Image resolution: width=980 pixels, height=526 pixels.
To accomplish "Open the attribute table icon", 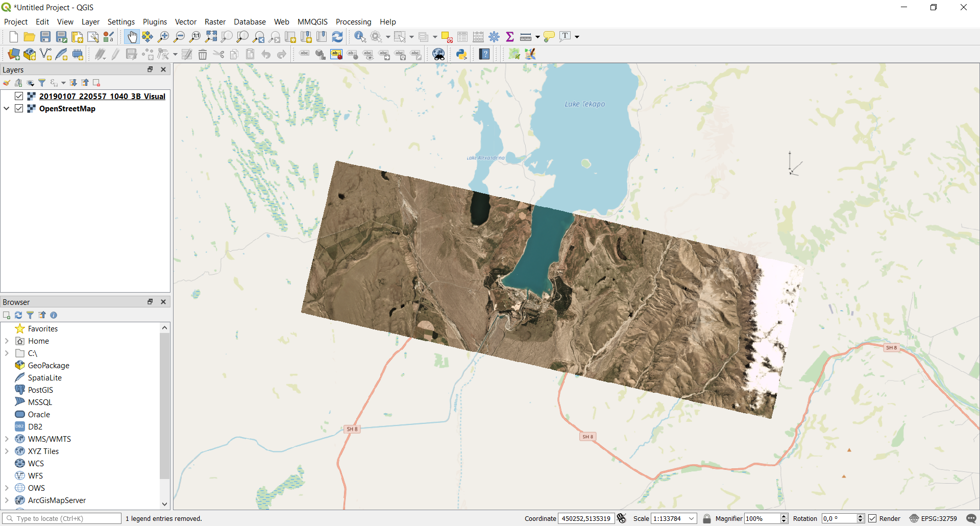I will 462,37.
